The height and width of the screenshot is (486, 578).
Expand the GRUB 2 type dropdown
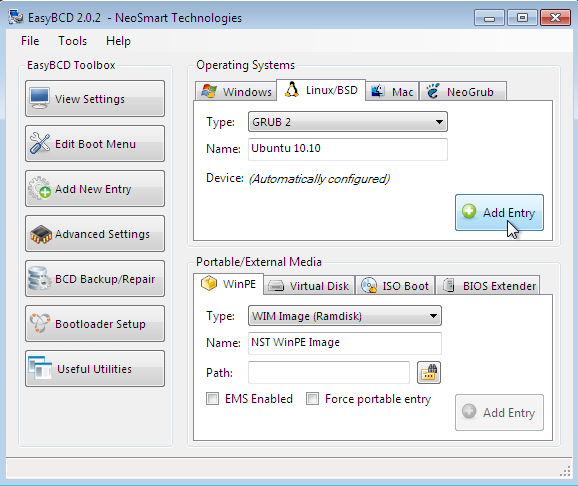(348, 122)
